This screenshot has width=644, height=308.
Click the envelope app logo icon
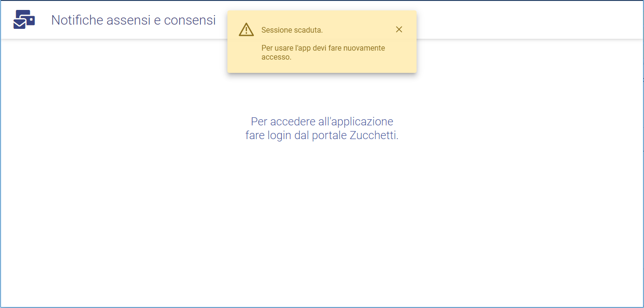[24, 20]
